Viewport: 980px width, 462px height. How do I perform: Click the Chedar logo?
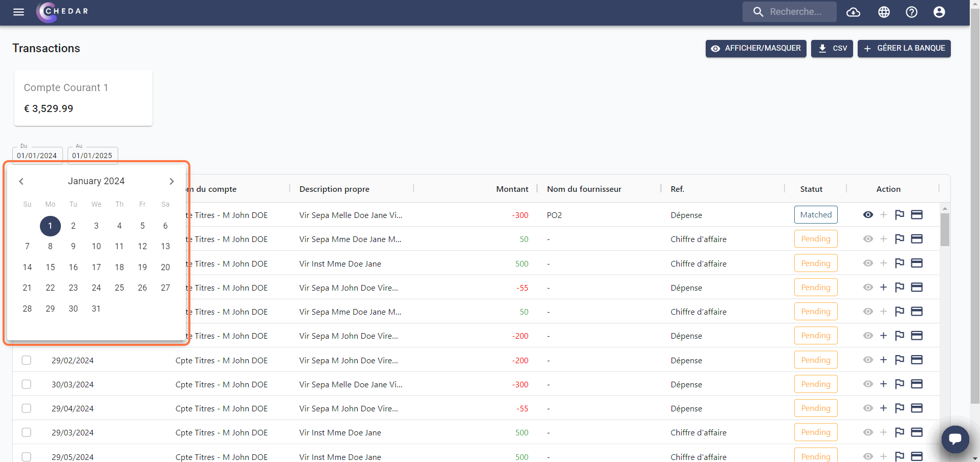(x=62, y=12)
